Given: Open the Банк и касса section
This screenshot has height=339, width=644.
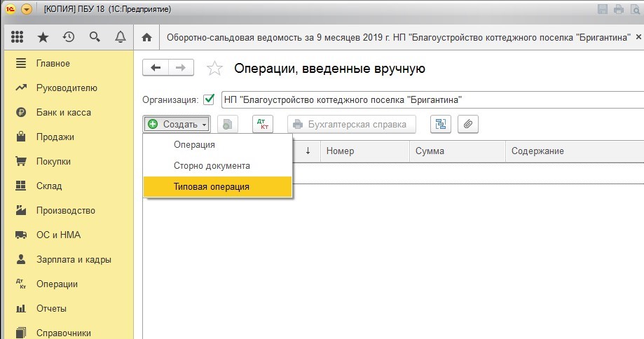Looking at the screenshot, I should tap(63, 112).
